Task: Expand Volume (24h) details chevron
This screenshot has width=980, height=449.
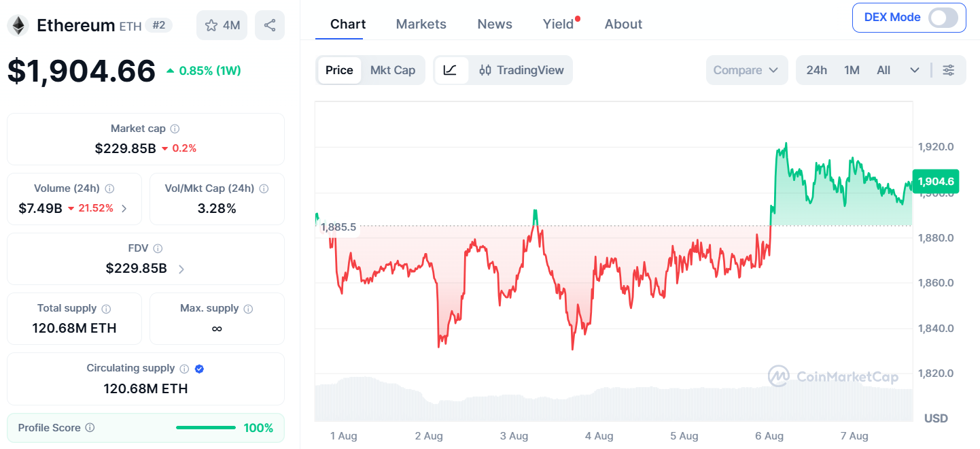Action: pos(124,208)
